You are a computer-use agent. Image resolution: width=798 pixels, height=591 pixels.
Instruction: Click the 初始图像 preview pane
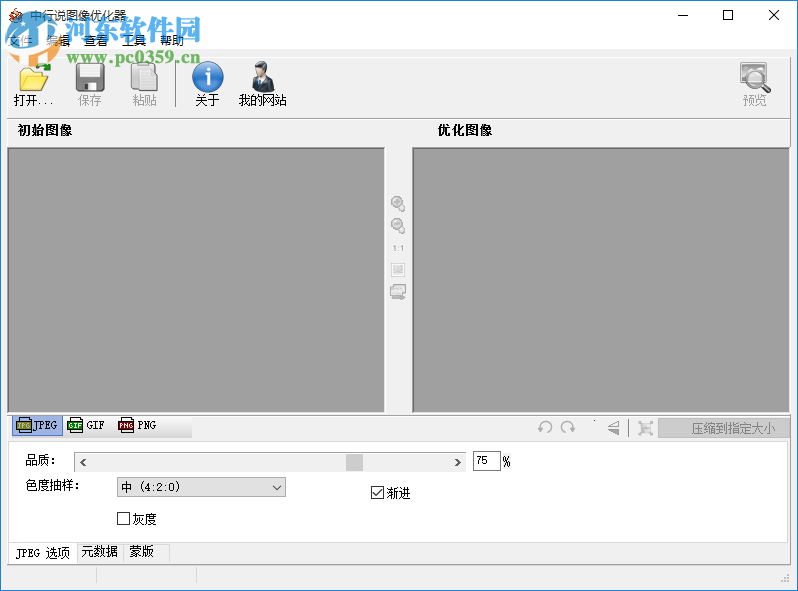click(x=196, y=280)
